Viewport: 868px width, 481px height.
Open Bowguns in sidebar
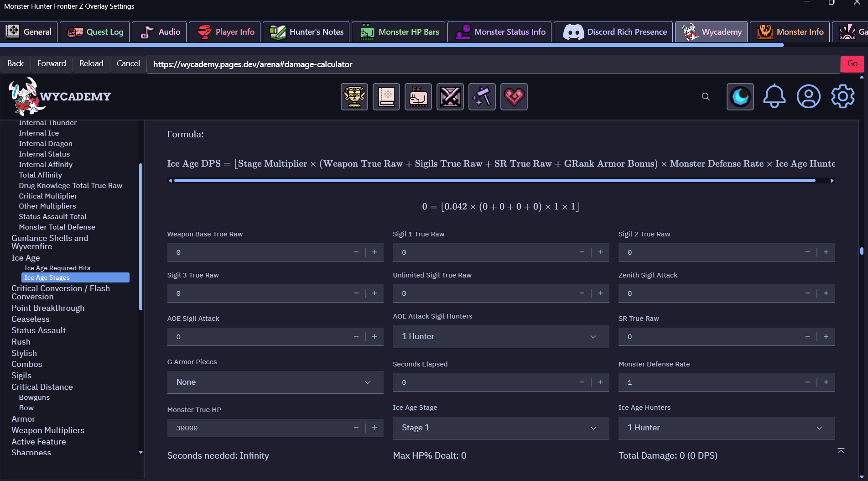click(x=34, y=397)
